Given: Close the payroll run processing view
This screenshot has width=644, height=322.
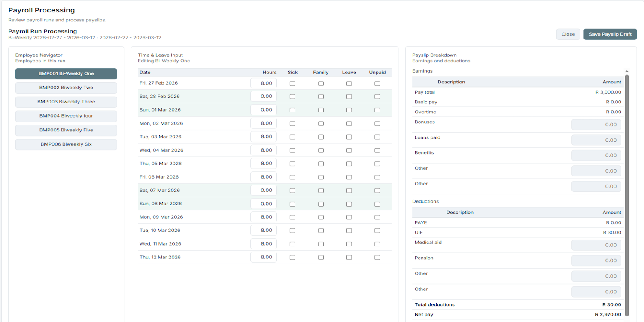Looking at the screenshot, I should tap(568, 34).
